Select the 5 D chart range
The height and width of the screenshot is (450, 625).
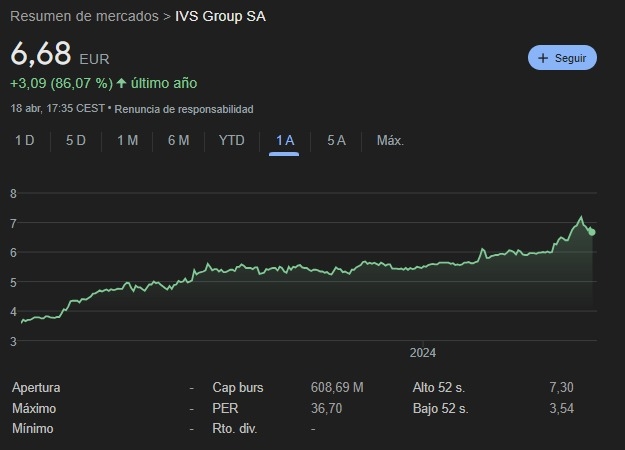[x=76, y=141]
